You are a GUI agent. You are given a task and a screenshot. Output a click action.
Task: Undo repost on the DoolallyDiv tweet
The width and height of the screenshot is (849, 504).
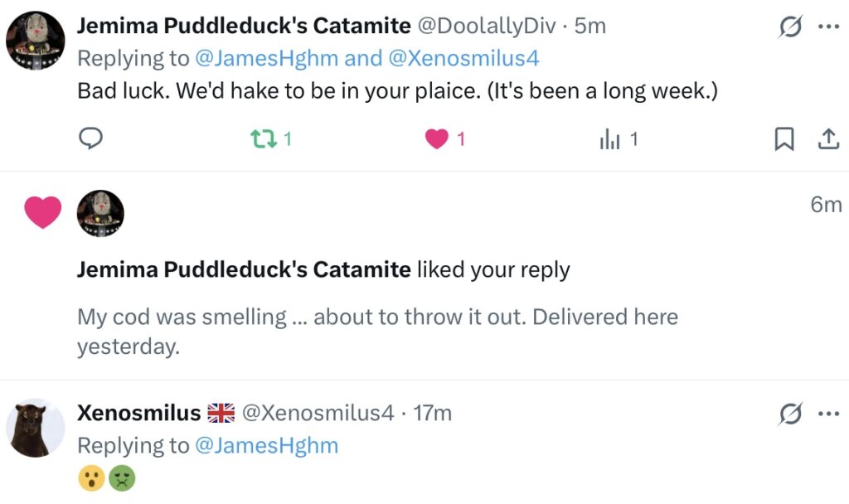(262, 140)
